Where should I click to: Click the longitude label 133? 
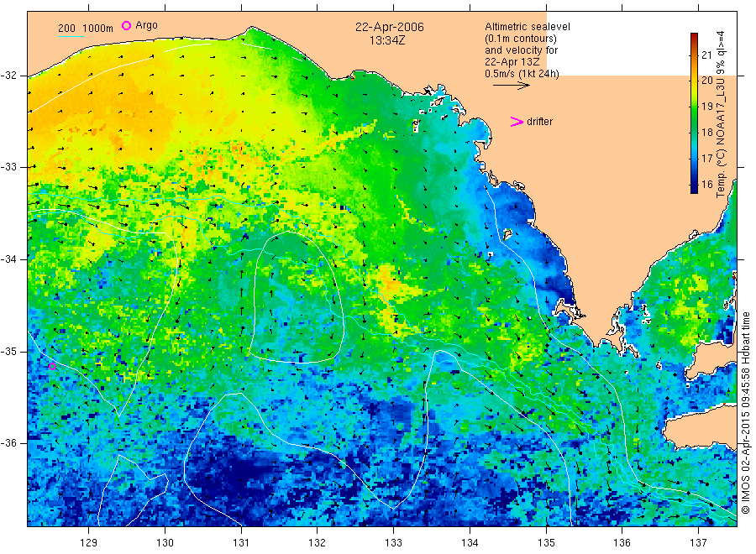tap(393, 543)
